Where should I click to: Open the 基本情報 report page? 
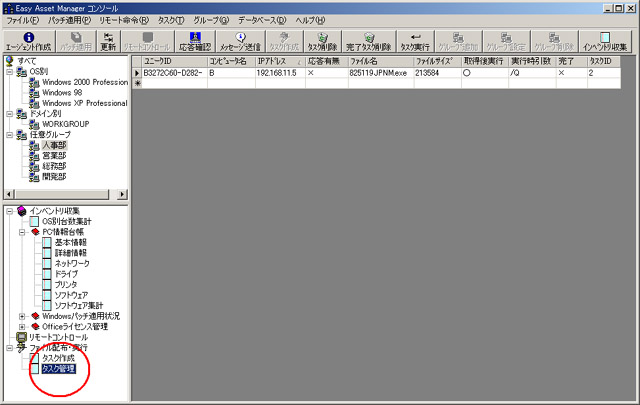tap(71, 243)
